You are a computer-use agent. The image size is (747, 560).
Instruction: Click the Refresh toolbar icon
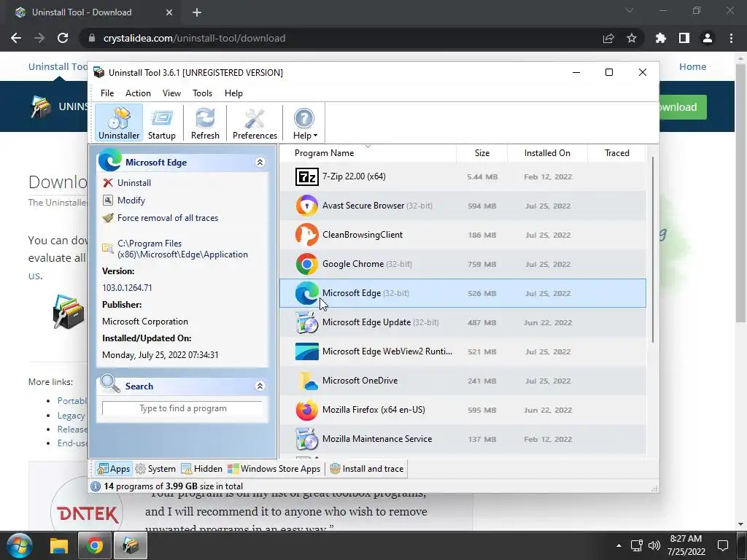(205, 123)
